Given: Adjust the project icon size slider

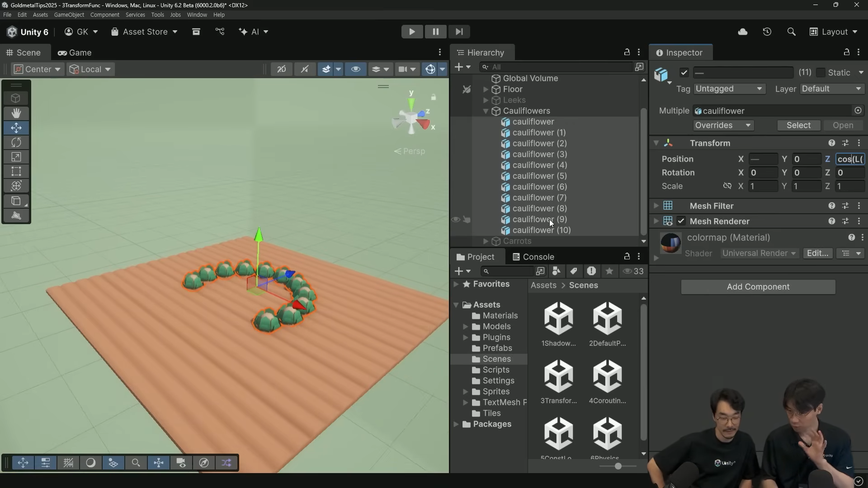Looking at the screenshot, I should point(618,466).
